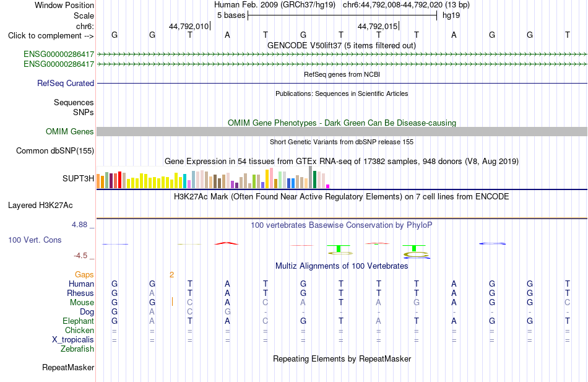
Task: Click the Layered H3K27Ac label
Action: (x=40, y=206)
